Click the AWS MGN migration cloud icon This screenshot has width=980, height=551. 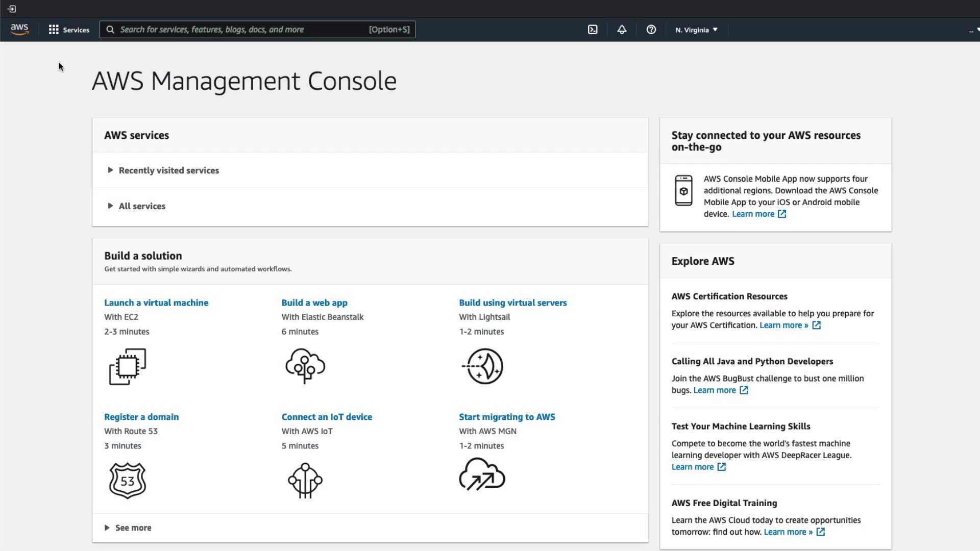point(482,474)
